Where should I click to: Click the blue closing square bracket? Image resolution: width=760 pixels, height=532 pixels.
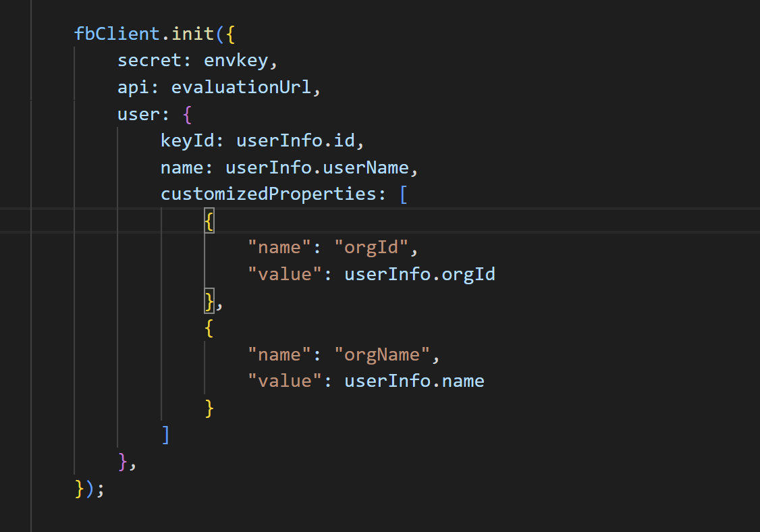[x=166, y=435]
